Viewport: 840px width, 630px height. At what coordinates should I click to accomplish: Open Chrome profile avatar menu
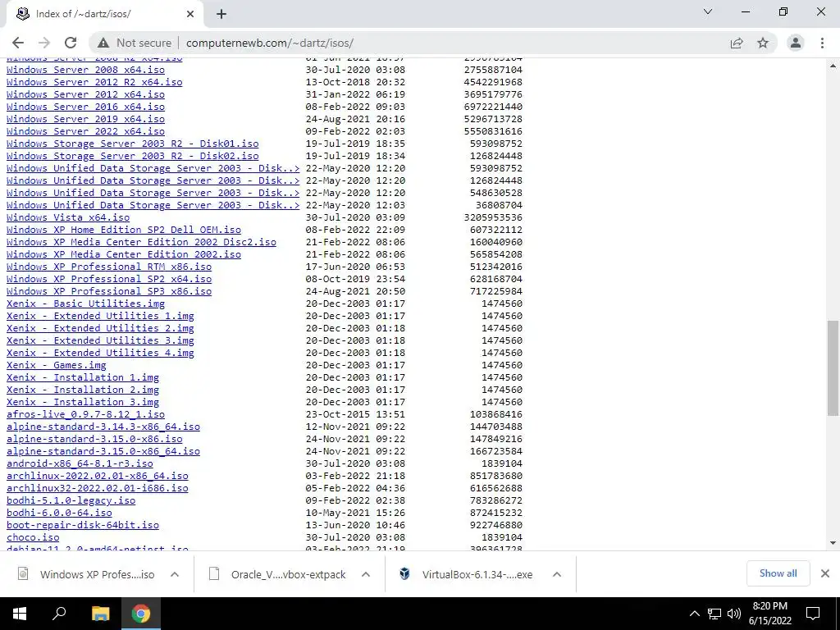pyautogui.click(x=796, y=43)
